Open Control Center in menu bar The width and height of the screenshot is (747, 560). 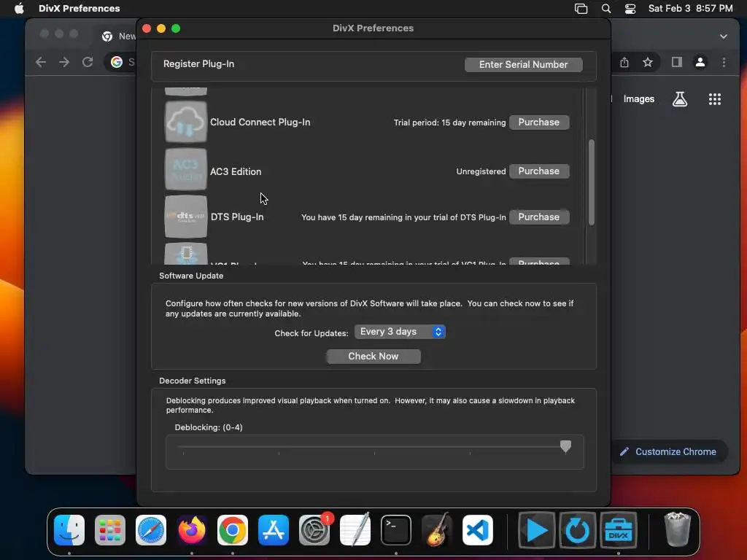tap(630, 9)
